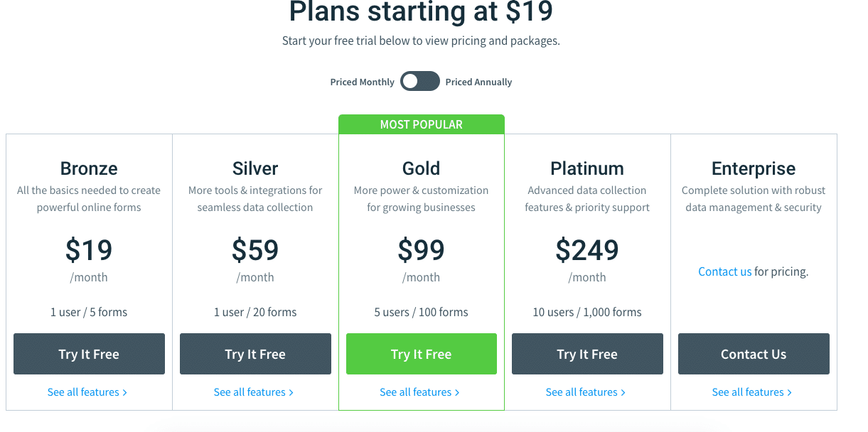The width and height of the screenshot is (868, 432).
Task: Open the Contact us pricing link
Action: tap(724, 271)
